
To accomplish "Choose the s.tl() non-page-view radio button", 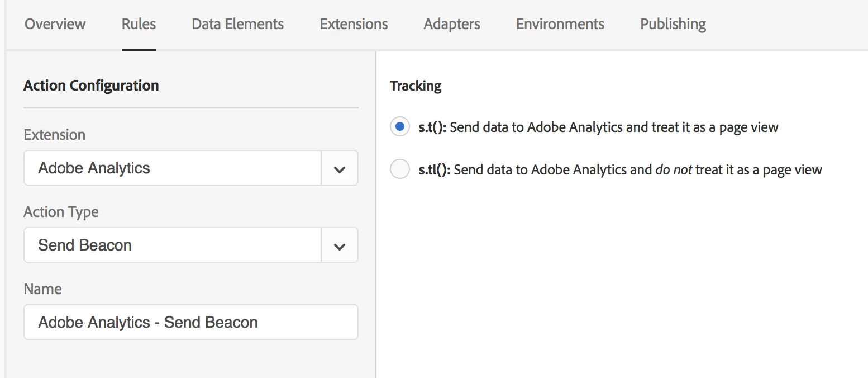I will 400,169.
